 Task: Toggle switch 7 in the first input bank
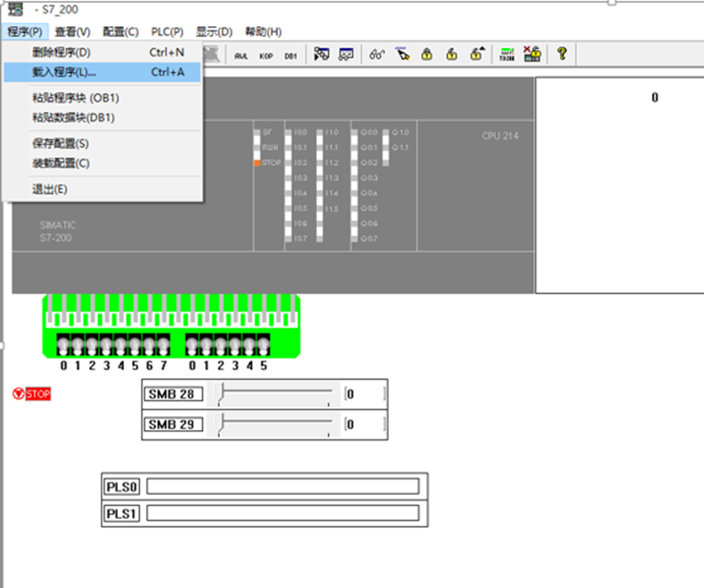click(163, 345)
